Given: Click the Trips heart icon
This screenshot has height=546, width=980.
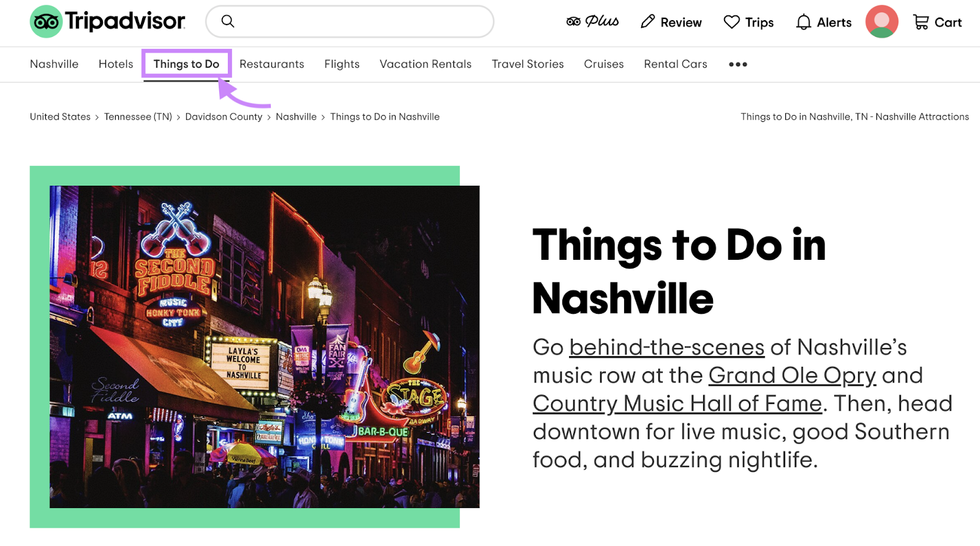Looking at the screenshot, I should (x=732, y=22).
